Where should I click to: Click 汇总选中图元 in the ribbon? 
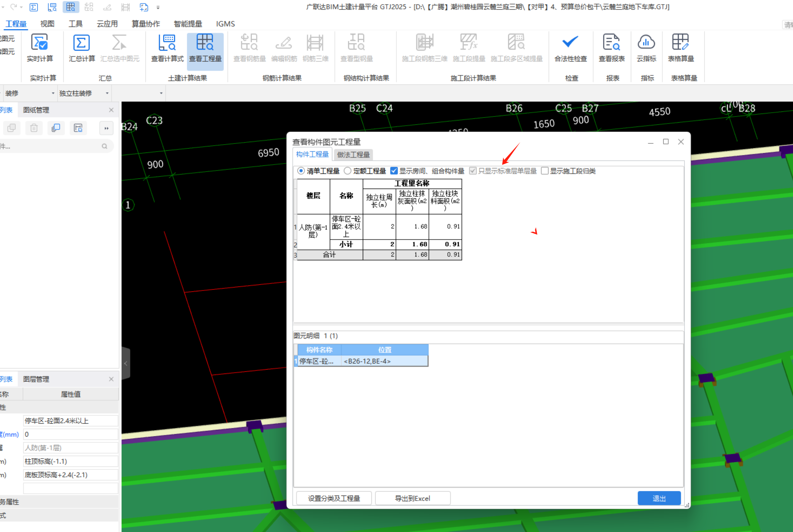click(x=120, y=48)
